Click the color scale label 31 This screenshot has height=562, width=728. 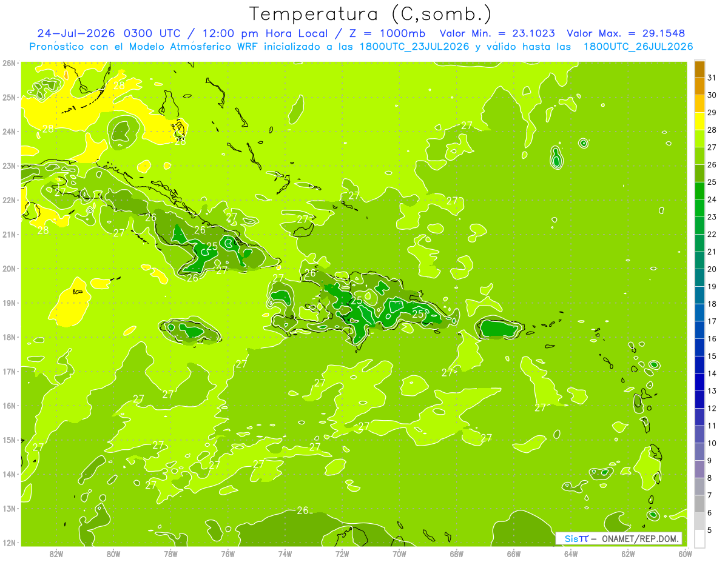click(x=712, y=77)
